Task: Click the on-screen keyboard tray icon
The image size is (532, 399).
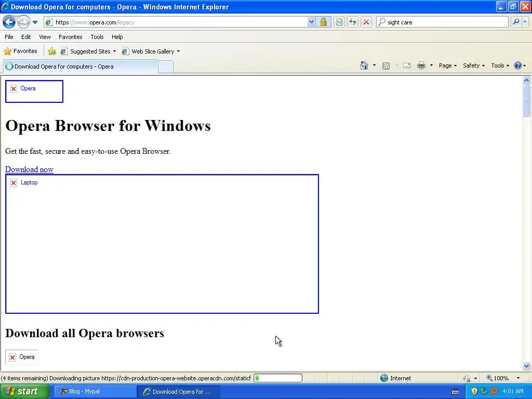Action: [455, 392]
